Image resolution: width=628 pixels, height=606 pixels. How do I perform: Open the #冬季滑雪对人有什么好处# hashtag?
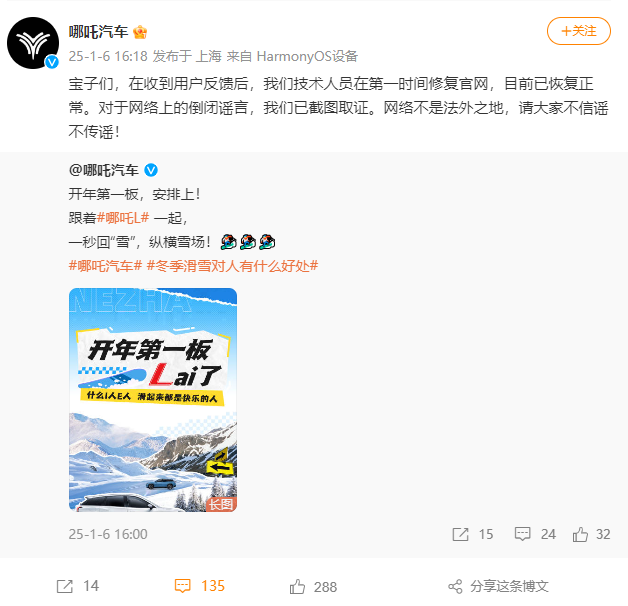click(x=232, y=266)
